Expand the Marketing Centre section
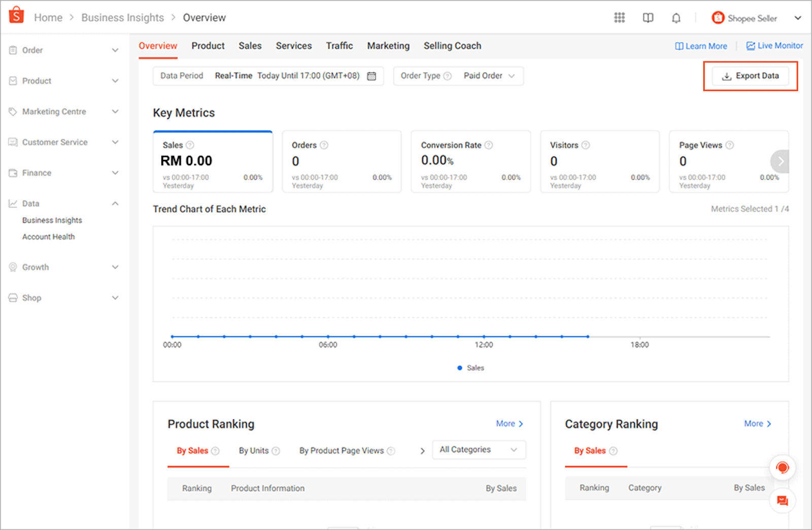 [x=115, y=112]
